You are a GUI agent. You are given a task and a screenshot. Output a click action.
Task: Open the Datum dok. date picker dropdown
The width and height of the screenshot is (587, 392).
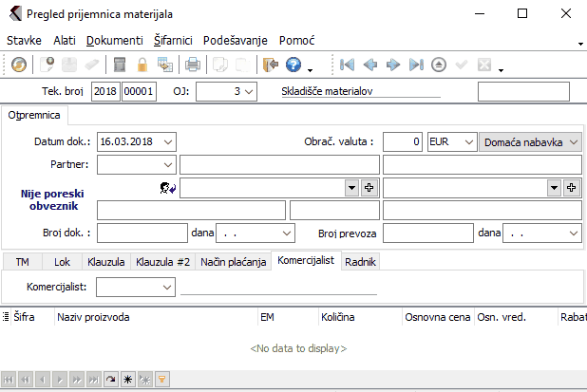[168, 141]
